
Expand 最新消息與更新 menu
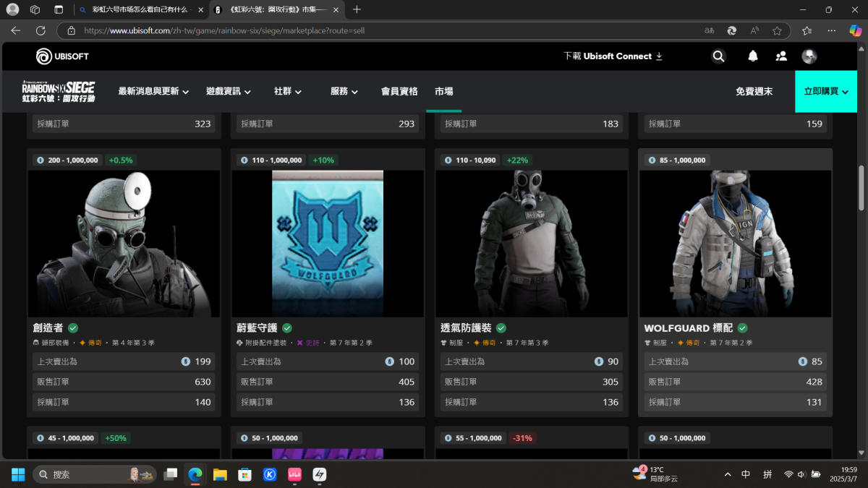coord(153,92)
